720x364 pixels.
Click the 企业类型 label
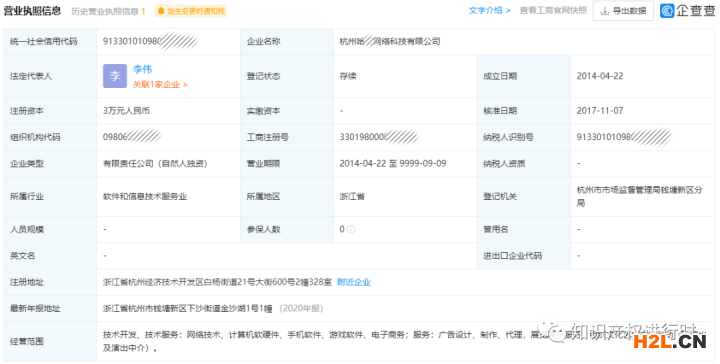coord(27,163)
